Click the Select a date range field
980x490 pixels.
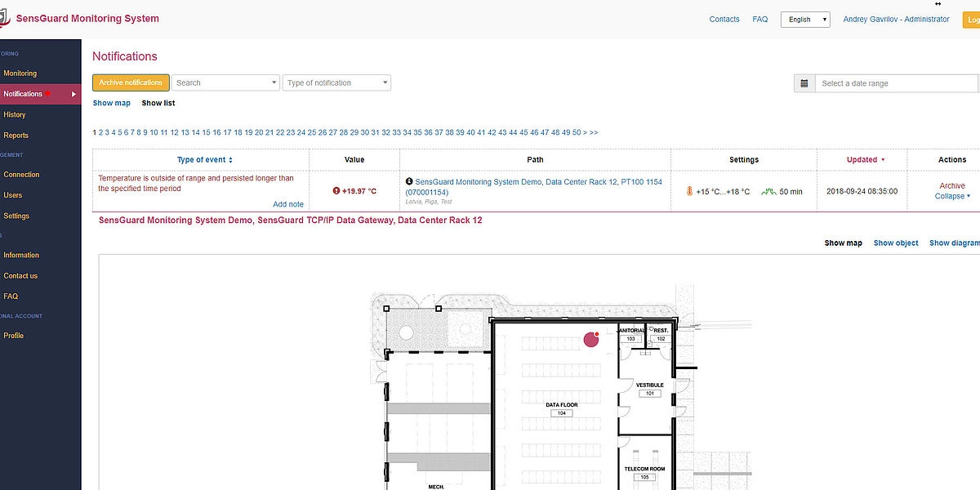pyautogui.click(x=896, y=83)
